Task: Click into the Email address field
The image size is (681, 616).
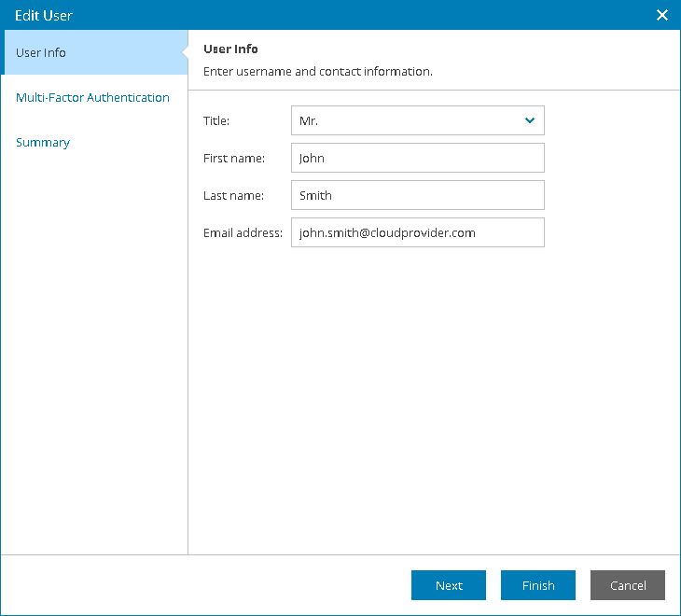Action: tap(417, 232)
